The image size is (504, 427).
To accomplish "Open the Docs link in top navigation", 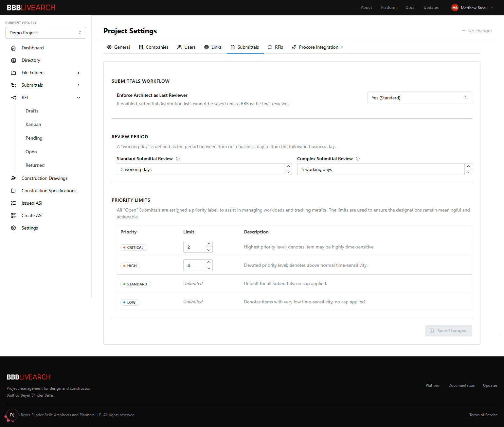I will click(x=410, y=8).
